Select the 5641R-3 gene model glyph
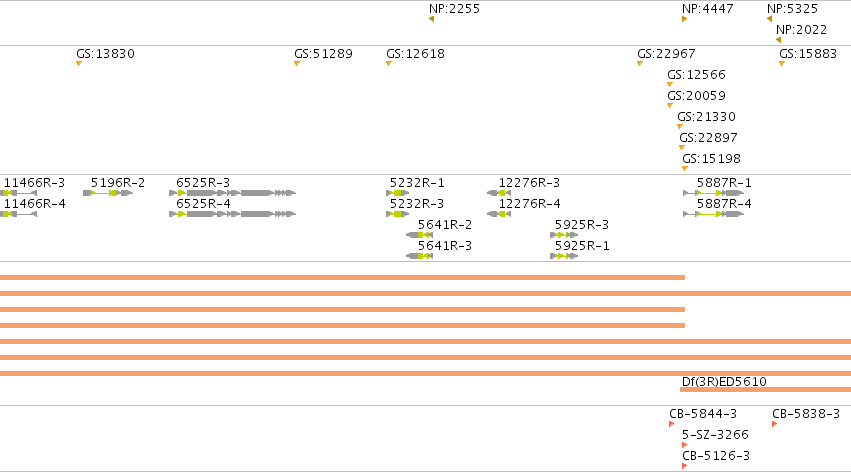 pos(420,256)
